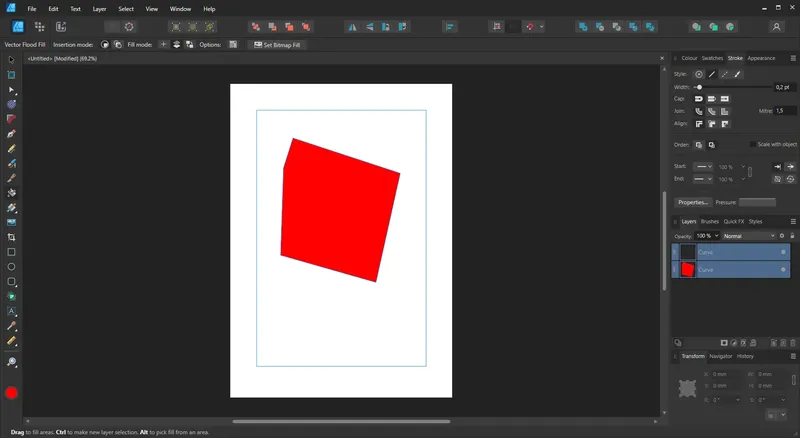The height and width of the screenshot is (438, 800).
Task: Open the blend mode Normal dropdown
Action: (x=748, y=236)
